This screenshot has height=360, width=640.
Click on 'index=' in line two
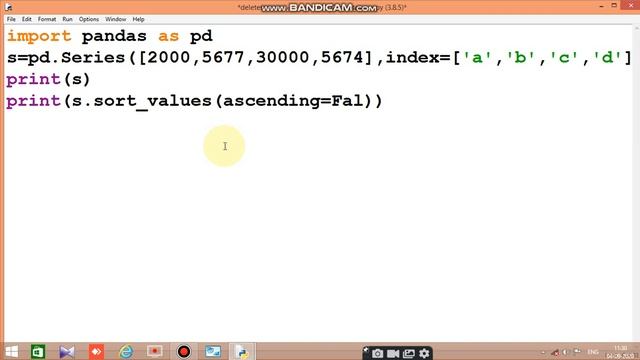pyautogui.click(x=418, y=57)
